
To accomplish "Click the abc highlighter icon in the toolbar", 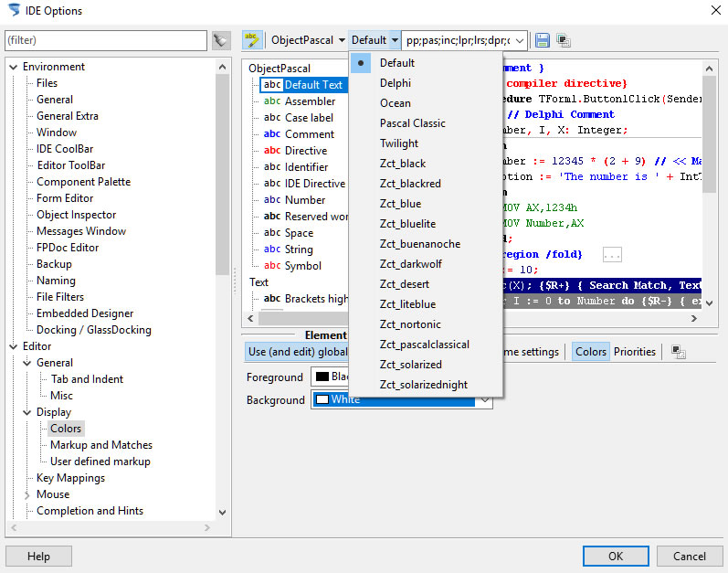I will tap(252, 40).
